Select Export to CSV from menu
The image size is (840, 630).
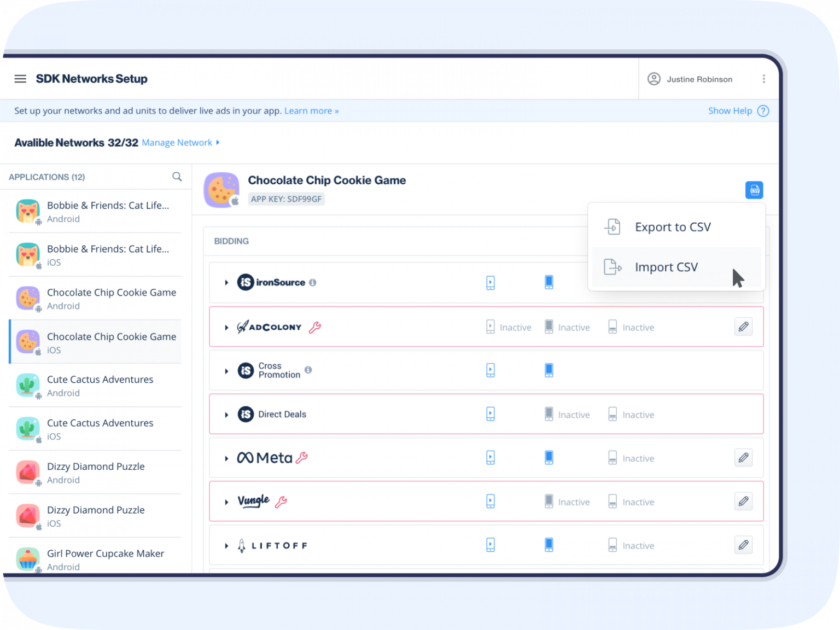[x=672, y=227]
